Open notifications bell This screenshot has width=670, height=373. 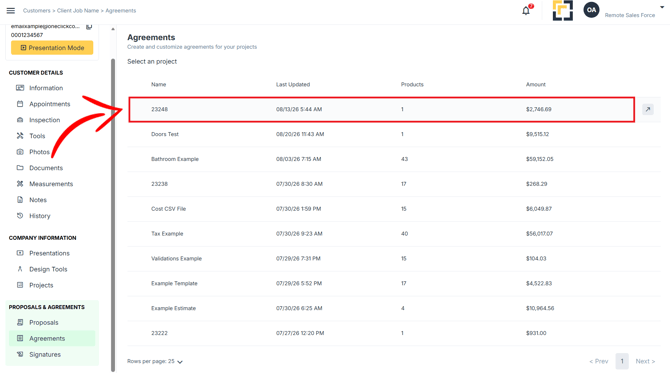pos(526,11)
